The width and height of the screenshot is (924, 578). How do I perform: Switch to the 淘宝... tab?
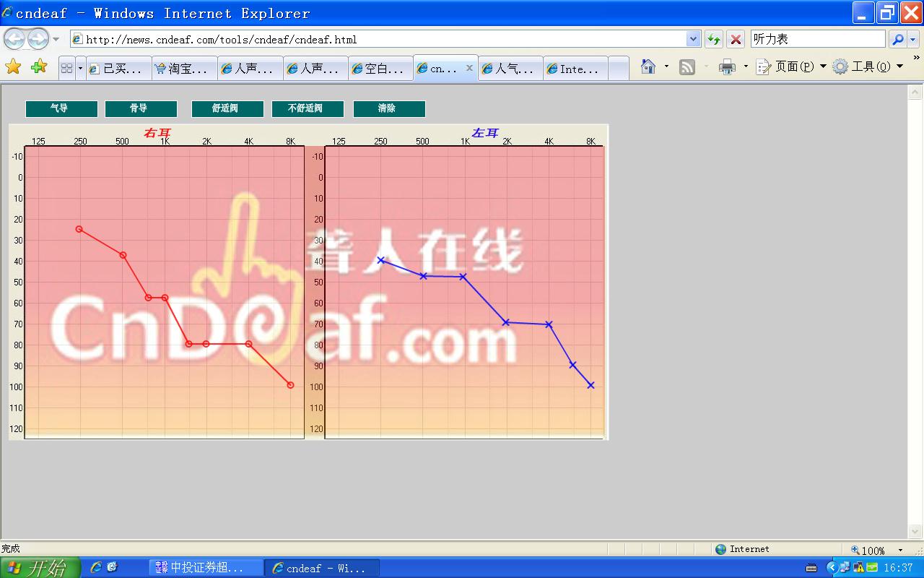185,69
